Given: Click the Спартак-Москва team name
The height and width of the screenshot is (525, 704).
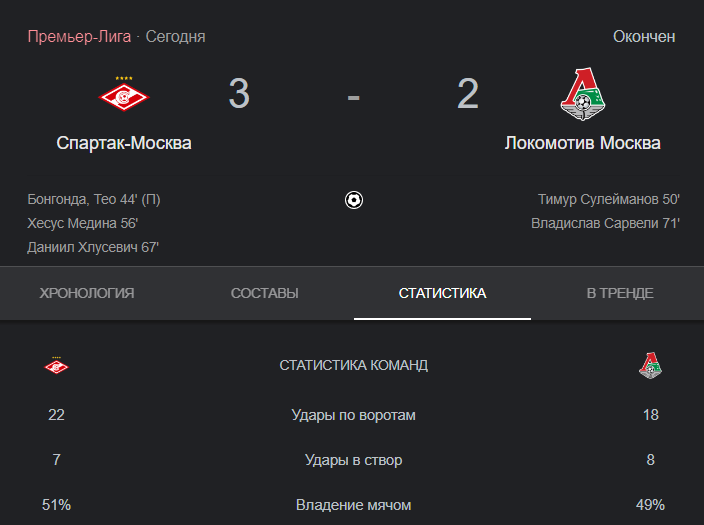Looking at the screenshot, I should pos(124,143).
